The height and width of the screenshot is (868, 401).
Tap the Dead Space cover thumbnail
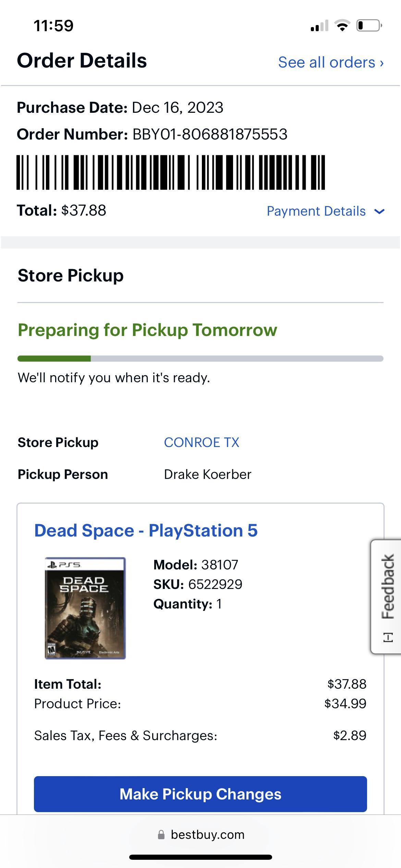tap(85, 608)
